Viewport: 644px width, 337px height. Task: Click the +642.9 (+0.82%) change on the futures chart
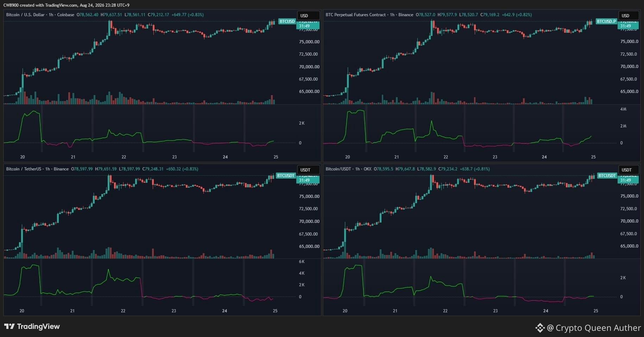517,15
